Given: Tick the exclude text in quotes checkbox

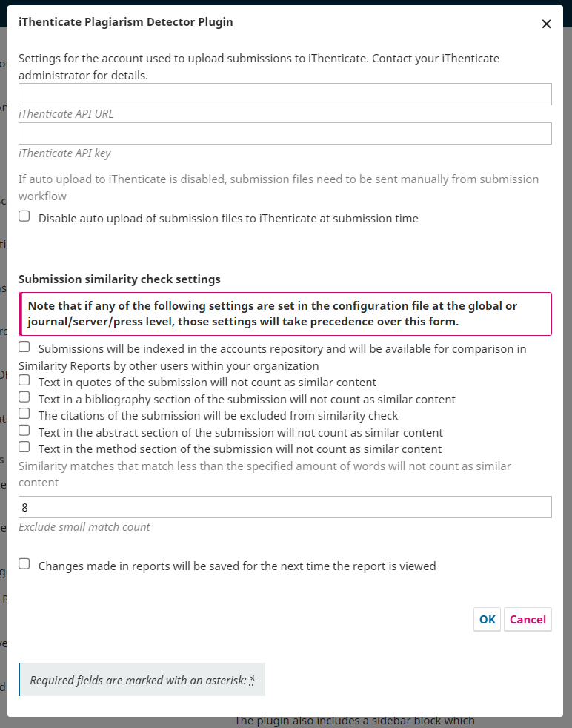Looking at the screenshot, I should [24, 380].
